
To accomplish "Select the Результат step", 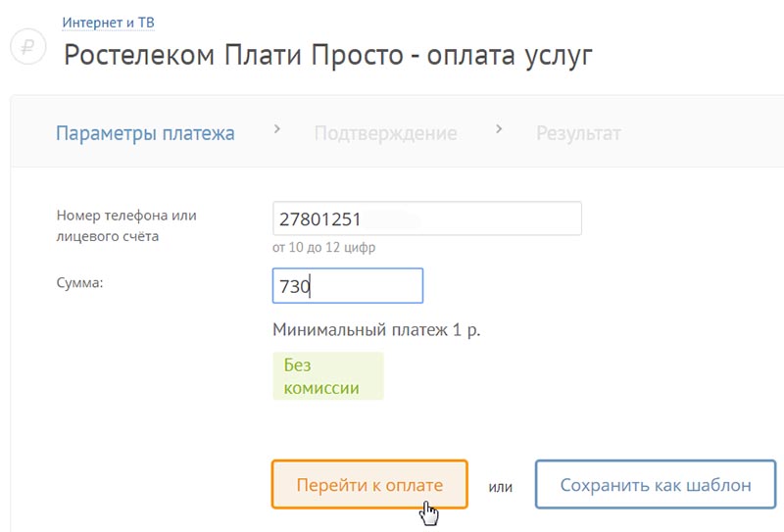I will (578, 133).
